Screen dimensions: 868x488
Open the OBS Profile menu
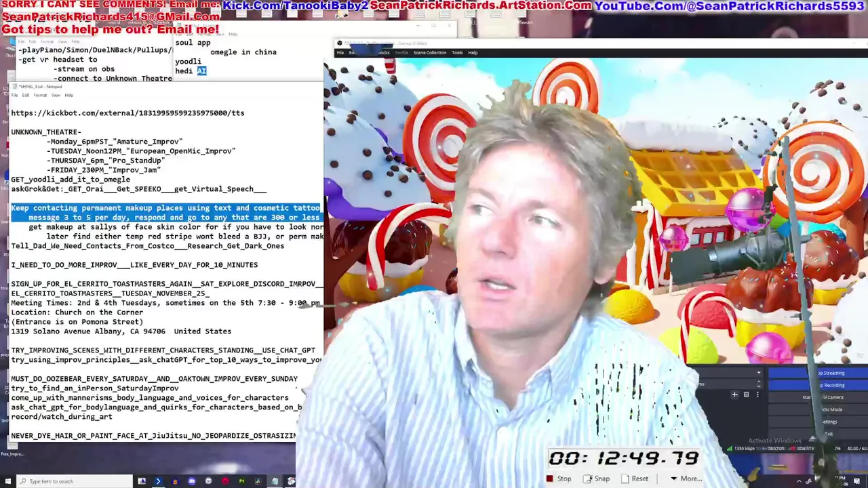click(401, 53)
